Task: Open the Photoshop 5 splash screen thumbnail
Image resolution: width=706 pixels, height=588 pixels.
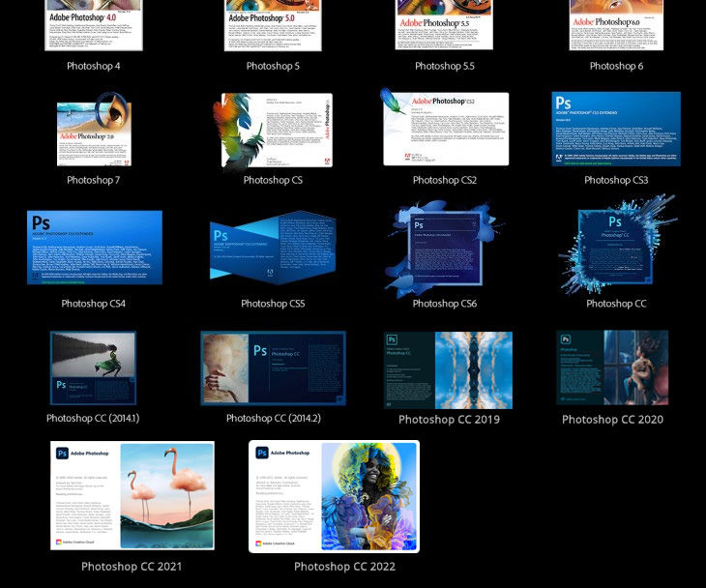Action: pos(273,25)
